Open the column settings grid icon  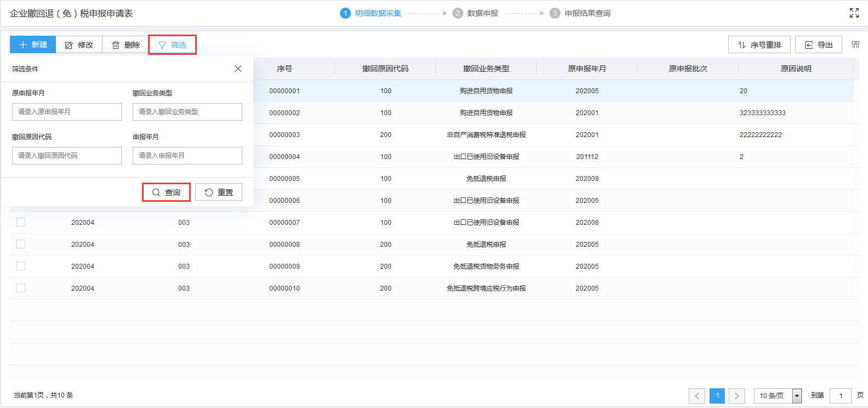855,45
